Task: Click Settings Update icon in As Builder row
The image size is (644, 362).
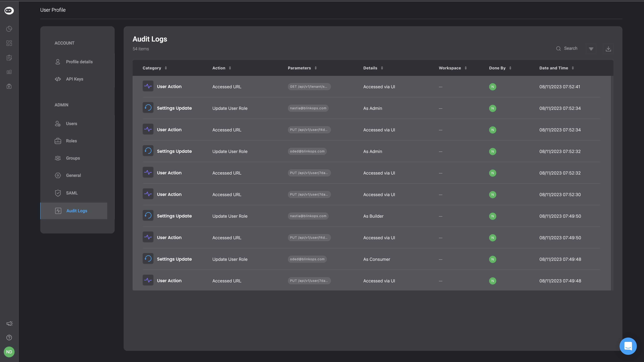Action: 148,216
